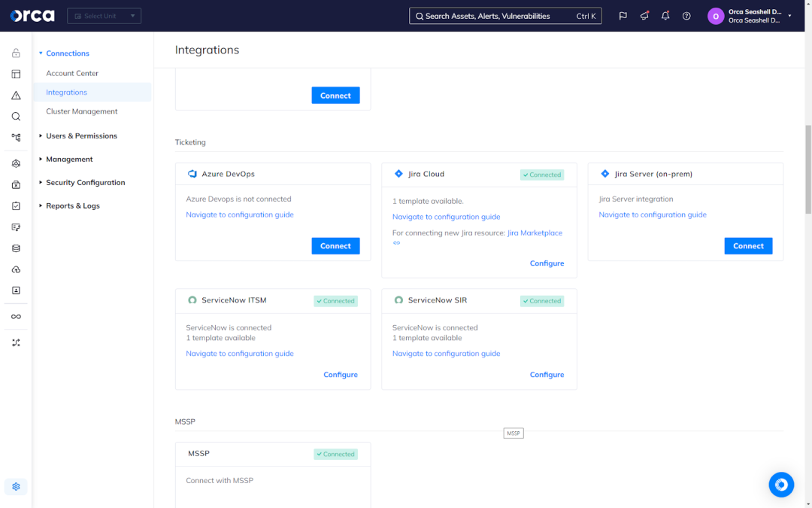Click the ServiceNow ITSM logo icon
This screenshot has height=508, width=812.
(x=192, y=300)
